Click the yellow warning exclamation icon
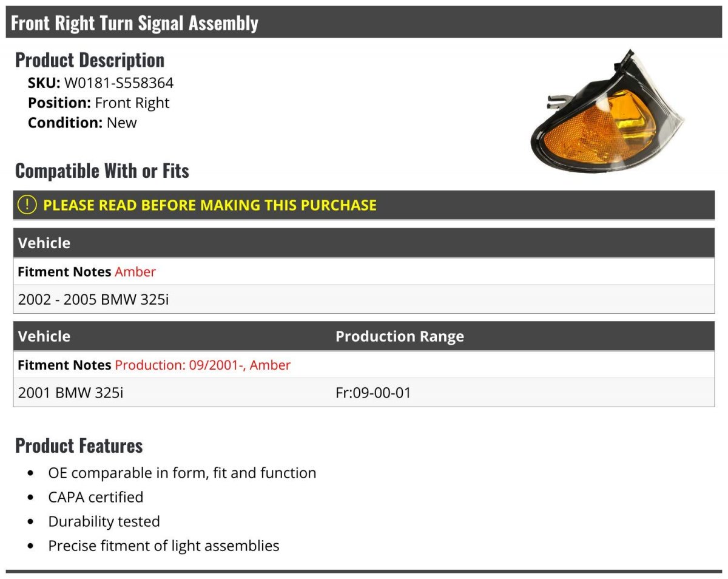 [27, 205]
